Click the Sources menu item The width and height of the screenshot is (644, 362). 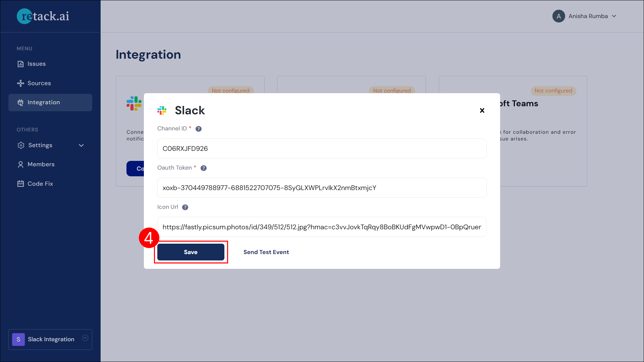(x=39, y=83)
